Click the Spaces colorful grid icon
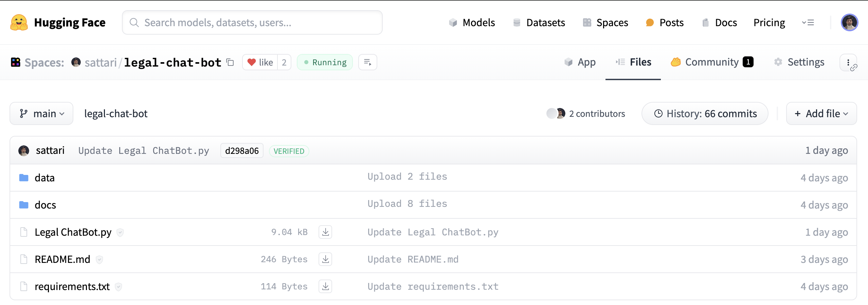 pos(16,62)
